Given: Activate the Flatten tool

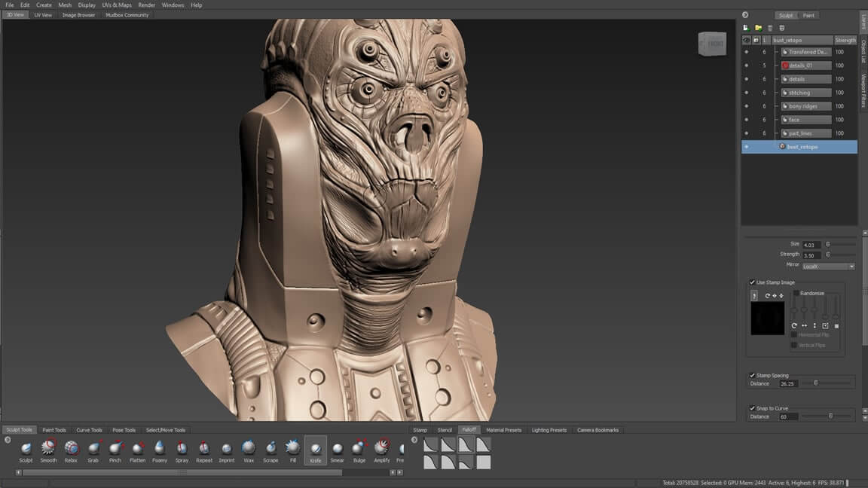Looking at the screenshot, I should pos(137,449).
